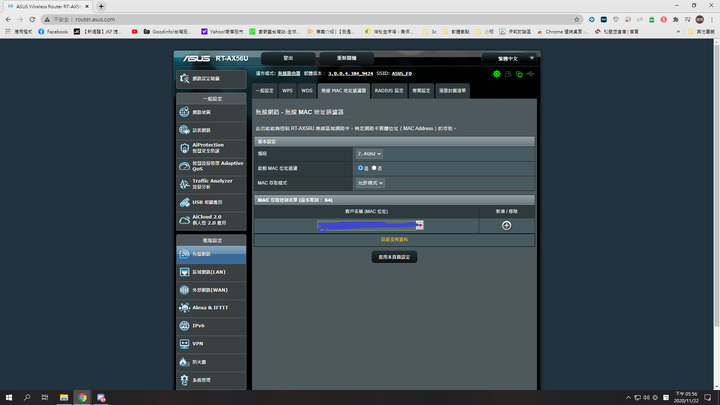Screen dimensions: 720x405
Task: Open the Chrome profile avatar
Action: point(700,19)
